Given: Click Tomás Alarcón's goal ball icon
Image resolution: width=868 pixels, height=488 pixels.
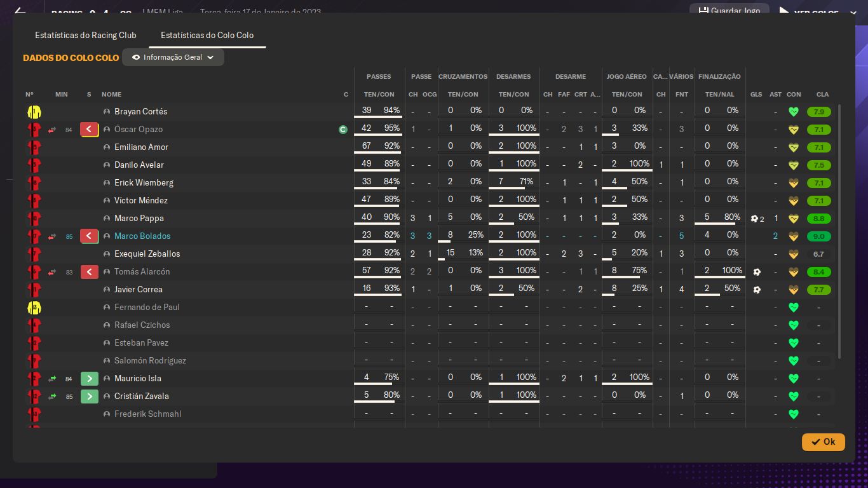Looking at the screenshot, I should coord(757,272).
